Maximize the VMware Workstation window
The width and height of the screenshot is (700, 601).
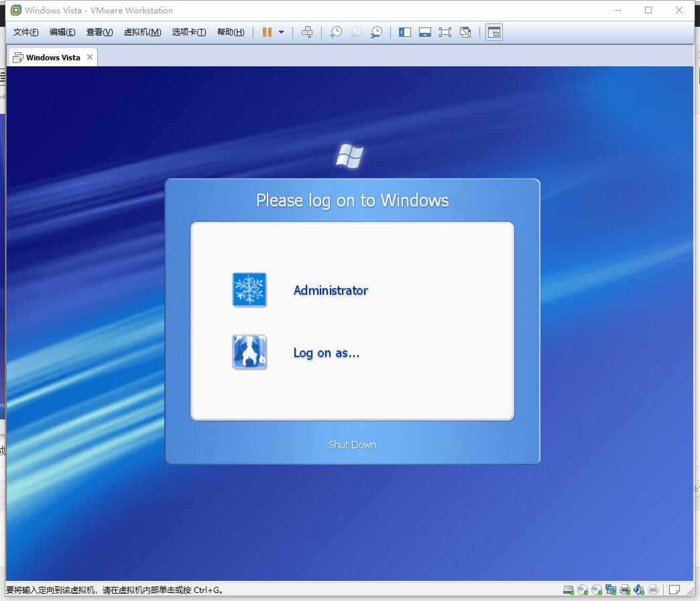(648, 10)
